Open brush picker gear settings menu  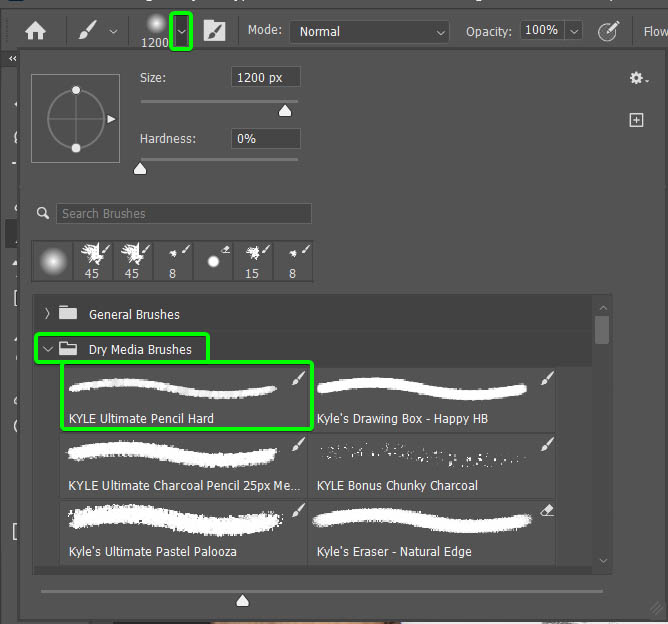tap(639, 78)
